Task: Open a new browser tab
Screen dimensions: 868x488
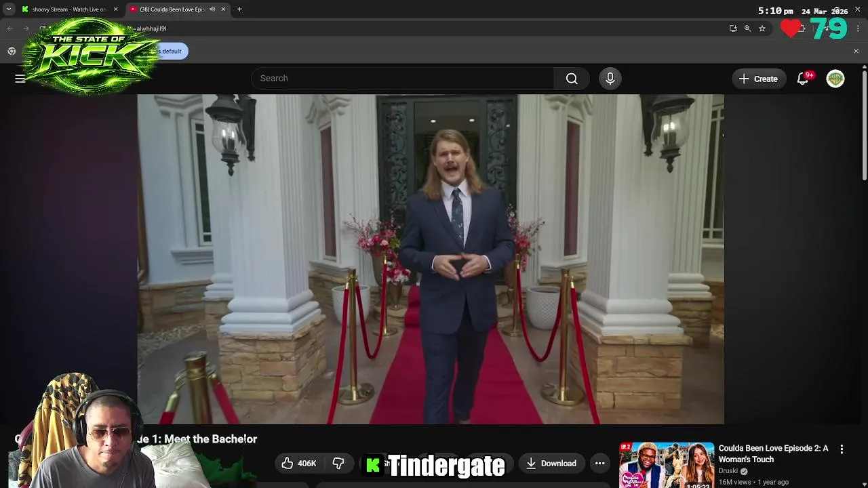Action: 239,9
